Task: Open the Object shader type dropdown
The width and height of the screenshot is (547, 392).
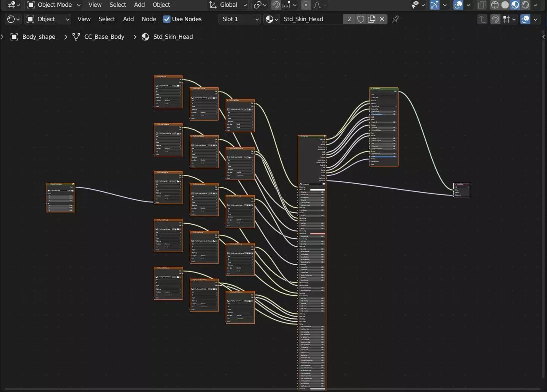Action: [x=48, y=19]
